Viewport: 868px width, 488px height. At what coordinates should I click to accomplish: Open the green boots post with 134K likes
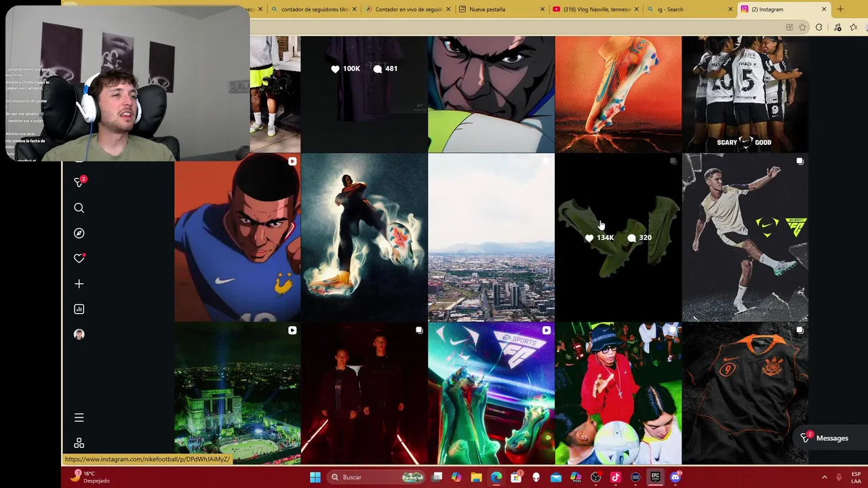point(618,237)
